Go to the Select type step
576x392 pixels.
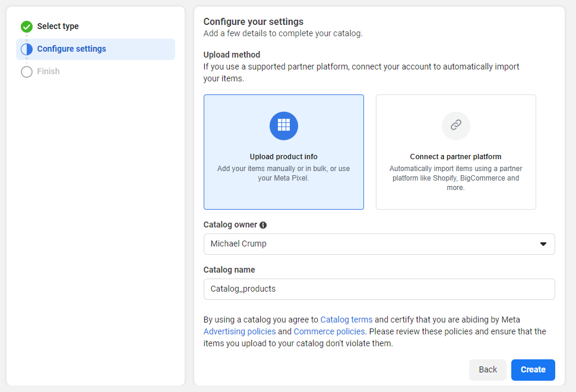point(58,27)
